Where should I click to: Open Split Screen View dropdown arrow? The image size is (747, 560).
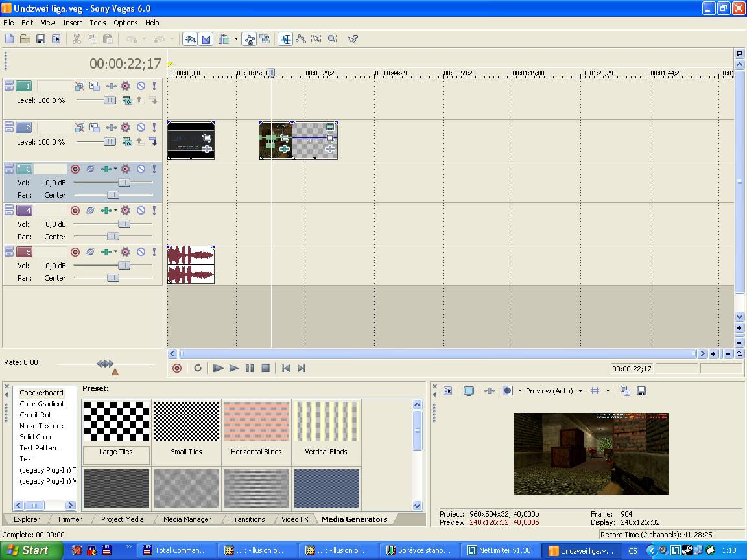(520, 391)
